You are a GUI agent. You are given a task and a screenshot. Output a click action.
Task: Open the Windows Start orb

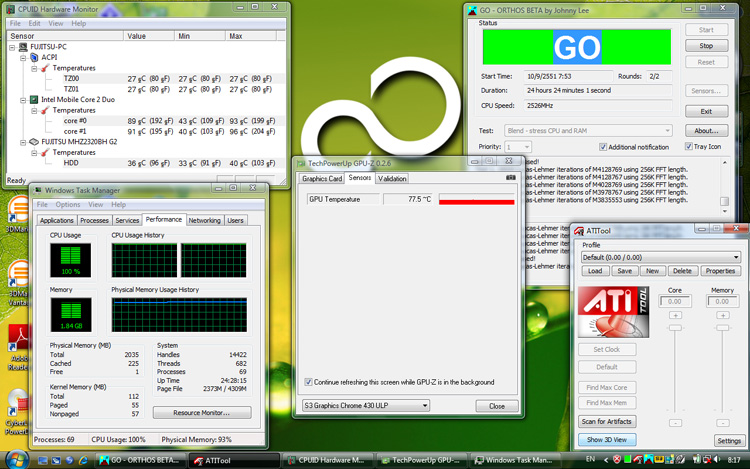pos(17,459)
